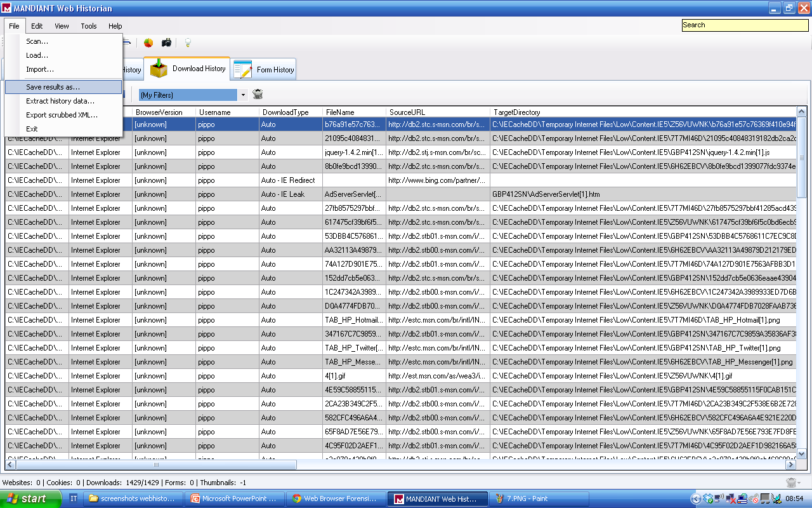Choose Import... from File menu
The image size is (812, 508).
(63, 69)
